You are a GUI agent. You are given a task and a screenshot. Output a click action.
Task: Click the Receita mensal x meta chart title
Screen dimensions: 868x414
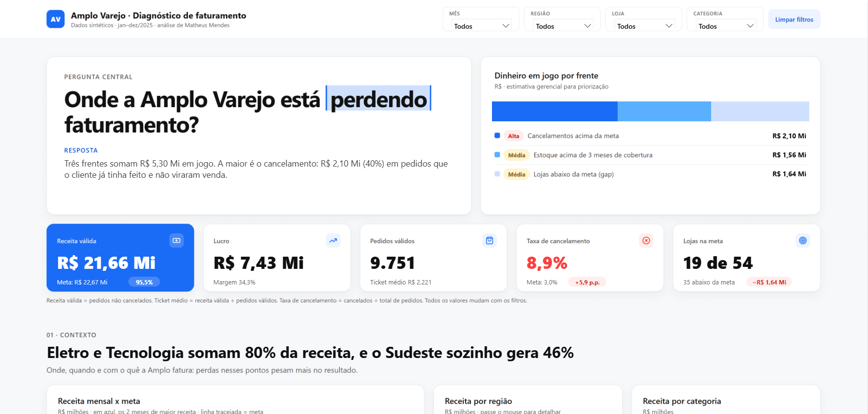tap(99, 401)
